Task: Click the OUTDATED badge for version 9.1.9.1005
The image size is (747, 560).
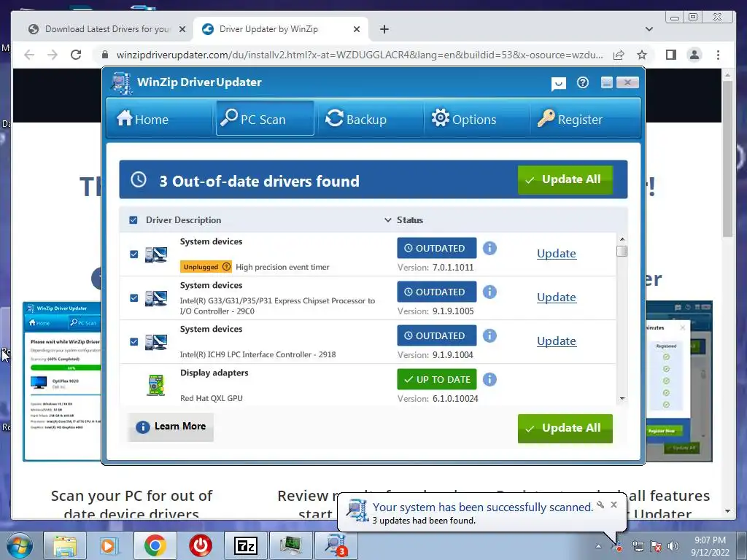Action: pos(436,292)
